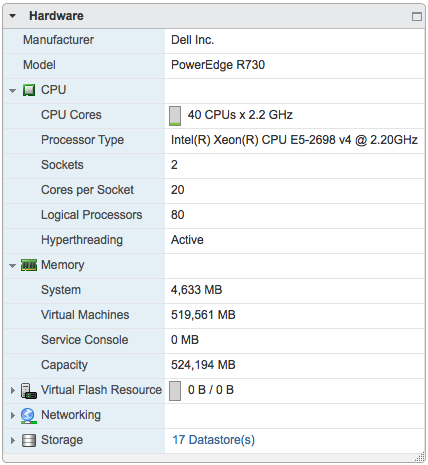
Task: Click the Virtual Flash Resource icon
Action: tap(29, 390)
